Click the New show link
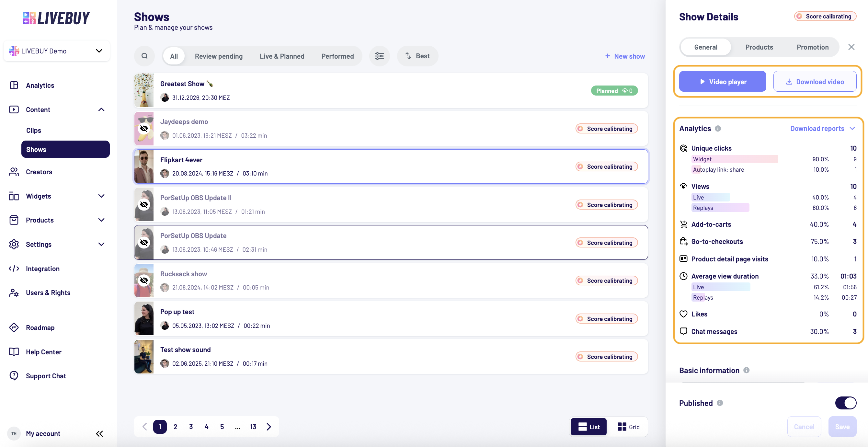The width and height of the screenshot is (868, 447). (625, 56)
